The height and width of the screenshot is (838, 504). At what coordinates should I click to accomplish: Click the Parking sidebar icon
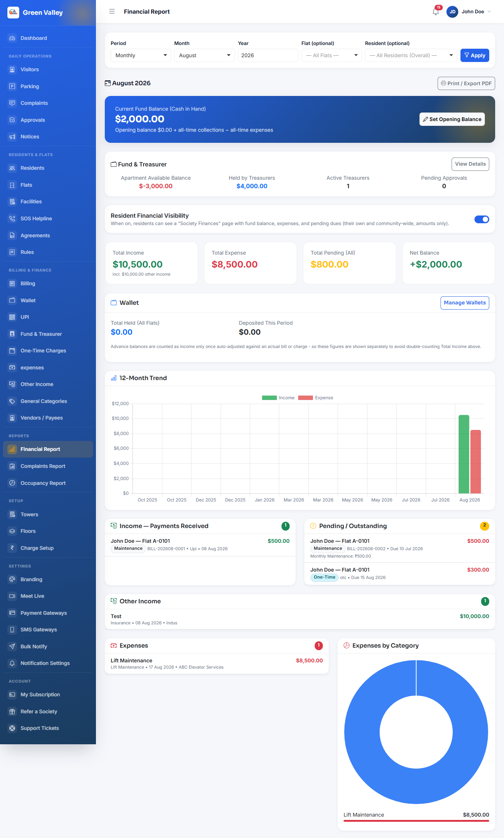12,86
